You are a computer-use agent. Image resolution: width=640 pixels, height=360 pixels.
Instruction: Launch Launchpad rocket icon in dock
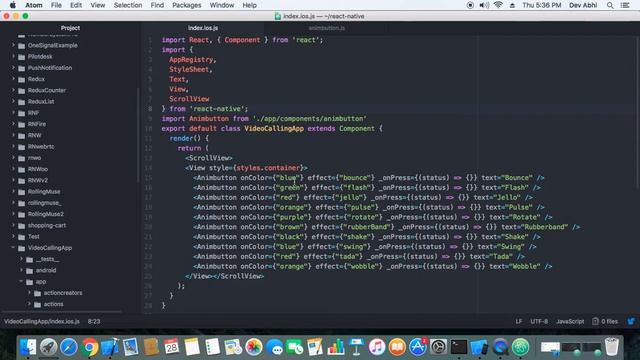pyautogui.click(x=48, y=347)
